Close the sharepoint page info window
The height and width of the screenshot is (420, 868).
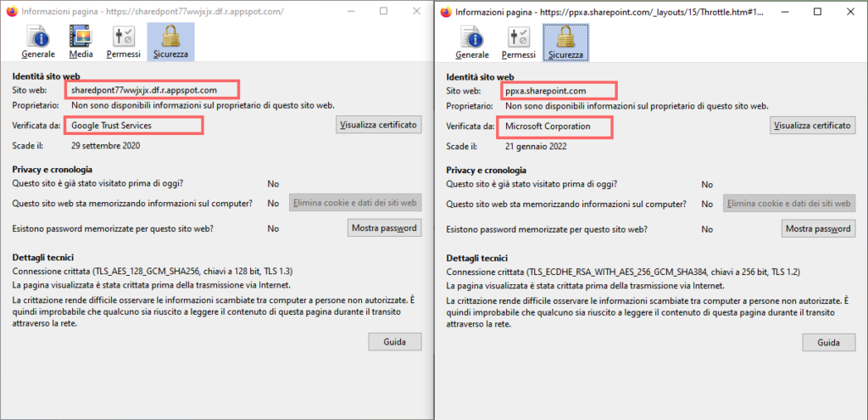click(x=849, y=12)
